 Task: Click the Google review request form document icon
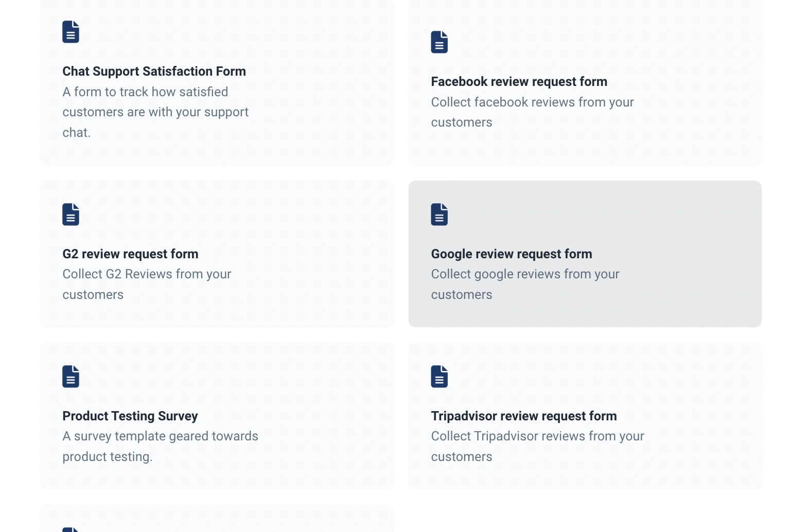pyautogui.click(x=440, y=215)
